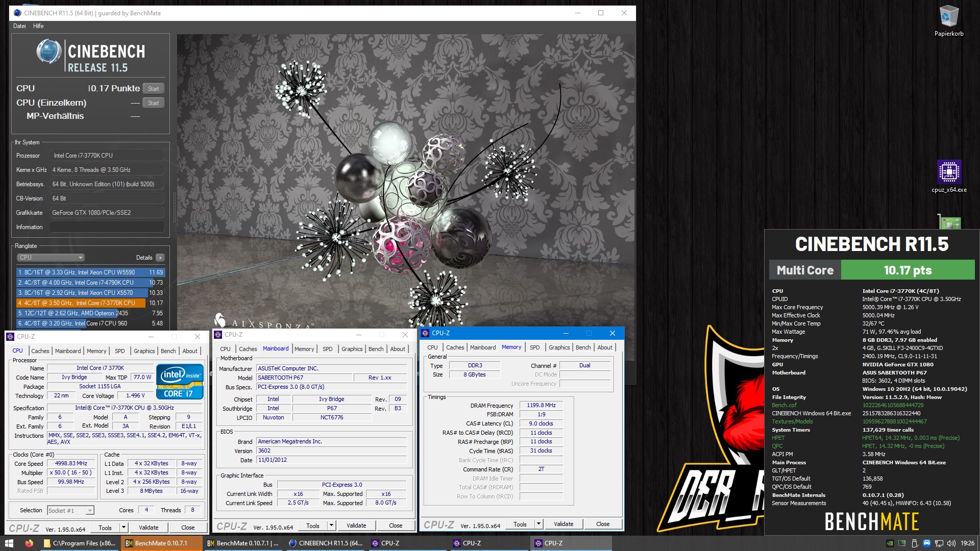Open the Hilfe menu in Cinebench

[x=38, y=26]
